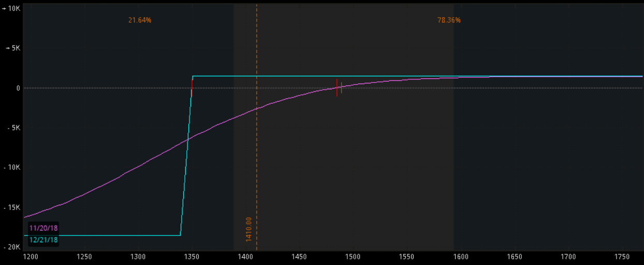
Task: Click the 1250 price axis label
Action: pos(84,257)
